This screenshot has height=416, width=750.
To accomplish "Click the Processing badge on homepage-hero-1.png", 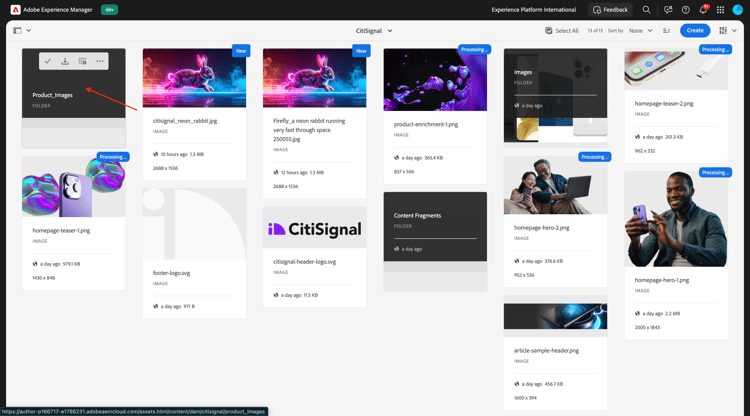I will click(715, 173).
